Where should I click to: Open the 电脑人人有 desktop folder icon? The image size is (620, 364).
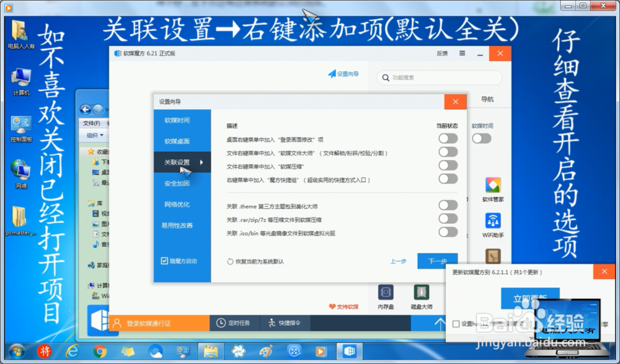(21, 35)
